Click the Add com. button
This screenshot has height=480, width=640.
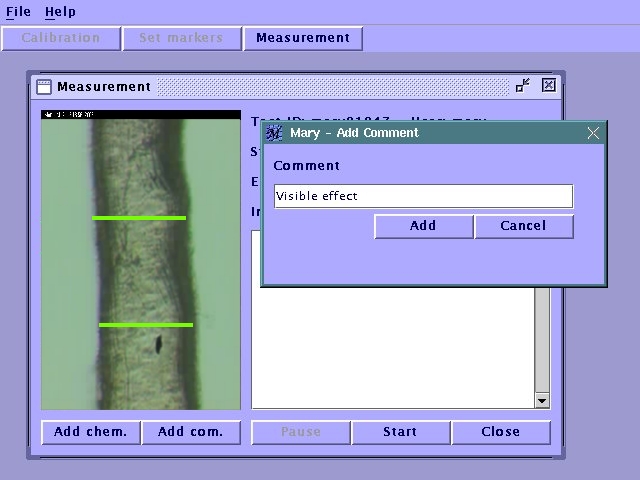(191, 432)
